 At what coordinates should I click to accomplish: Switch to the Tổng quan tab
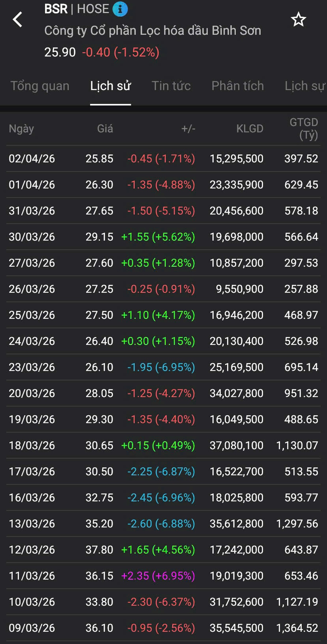[40, 86]
